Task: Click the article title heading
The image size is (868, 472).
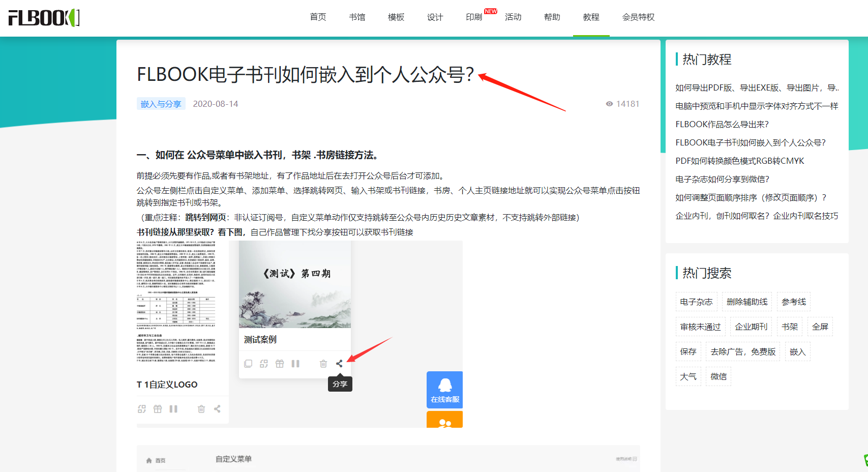Action: (x=306, y=75)
